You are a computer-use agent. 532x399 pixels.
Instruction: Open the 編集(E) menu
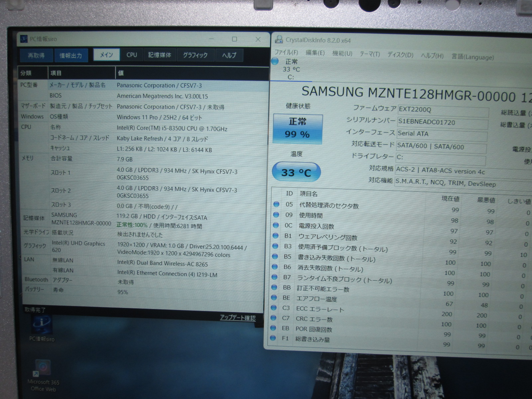[315, 53]
